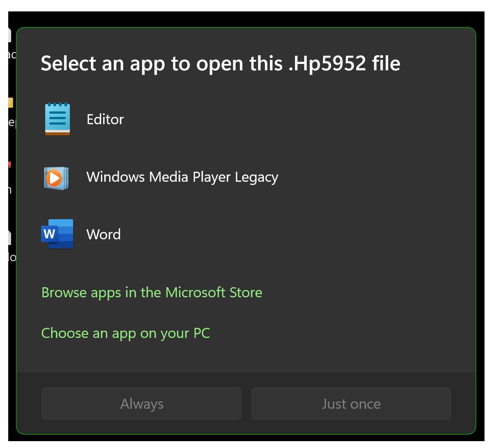Choose the Windows Media Player Legacy icon
Image resolution: width=490 pixels, height=448 pixels.
pyautogui.click(x=57, y=178)
